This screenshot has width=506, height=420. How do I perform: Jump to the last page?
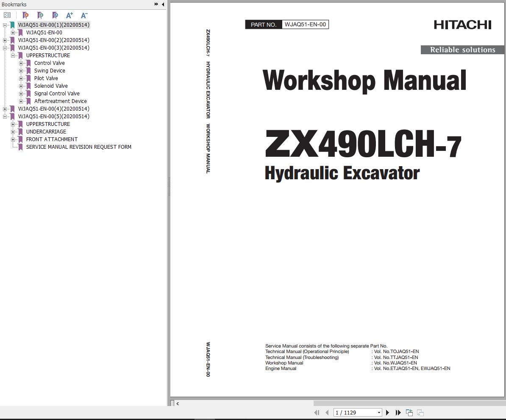(x=398, y=412)
